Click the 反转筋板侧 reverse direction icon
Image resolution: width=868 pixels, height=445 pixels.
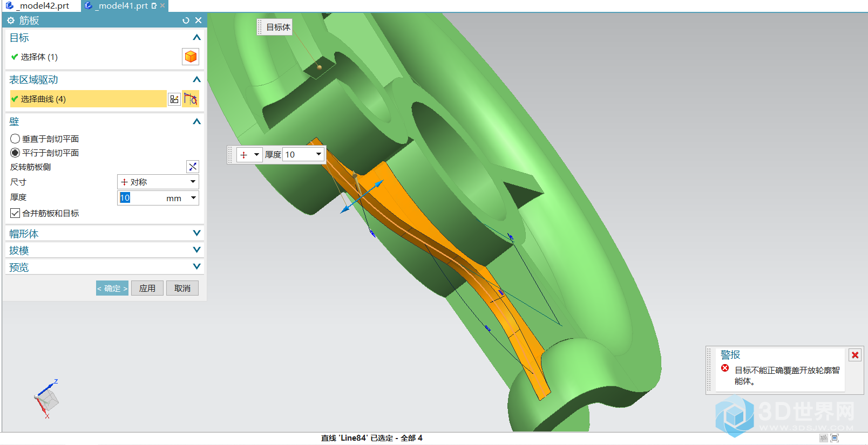(x=193, y=167)
